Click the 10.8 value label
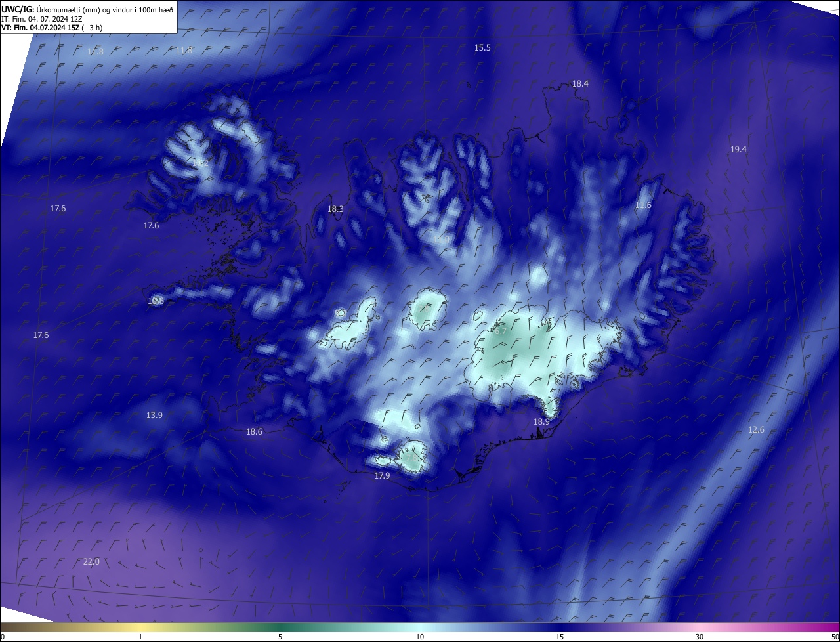Screen dimensions: 840x642 pyautogui.click(x=156, y=301)
